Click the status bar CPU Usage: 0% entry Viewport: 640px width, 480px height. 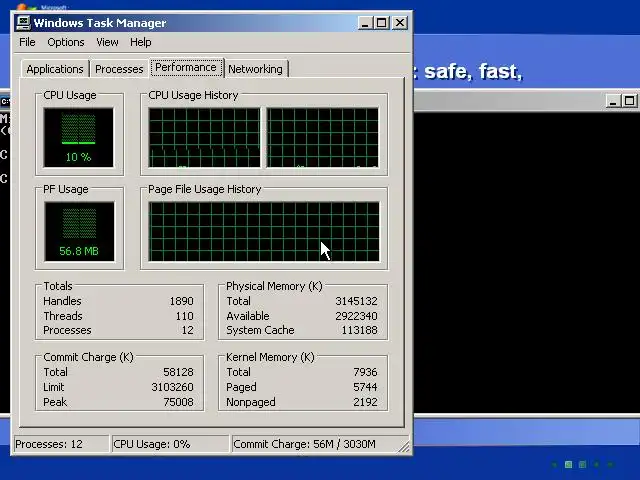(x=171, y=444)
